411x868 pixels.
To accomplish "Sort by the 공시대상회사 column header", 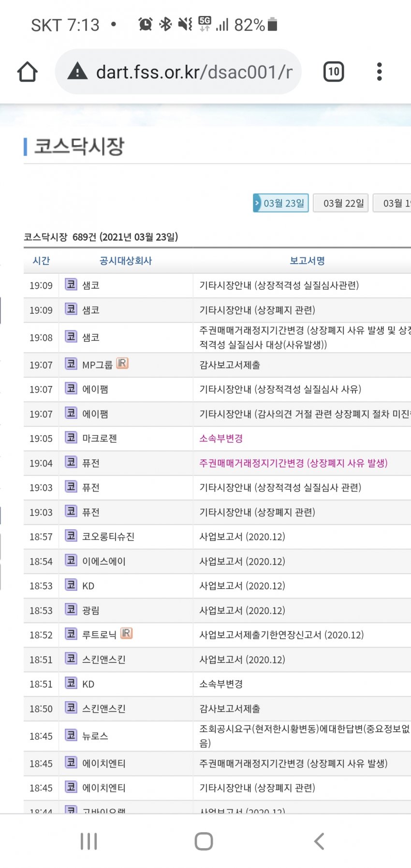I will pyautogui.click(x=126, y=261).
